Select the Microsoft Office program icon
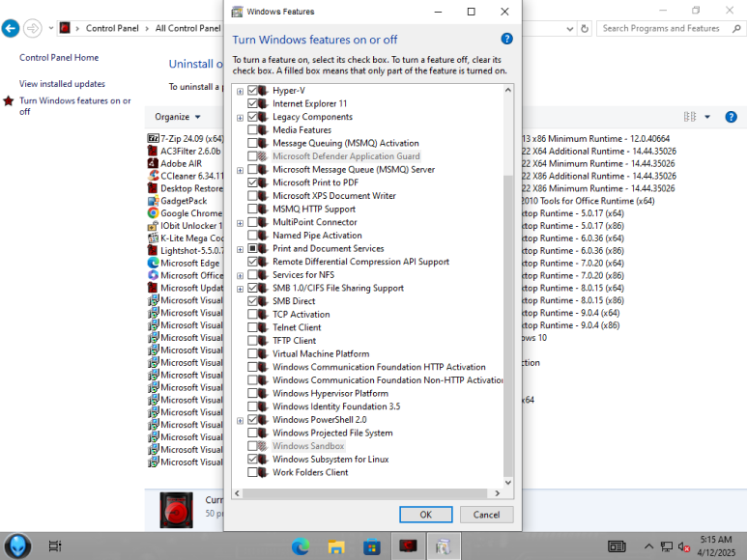 click(x=153, y=275)
